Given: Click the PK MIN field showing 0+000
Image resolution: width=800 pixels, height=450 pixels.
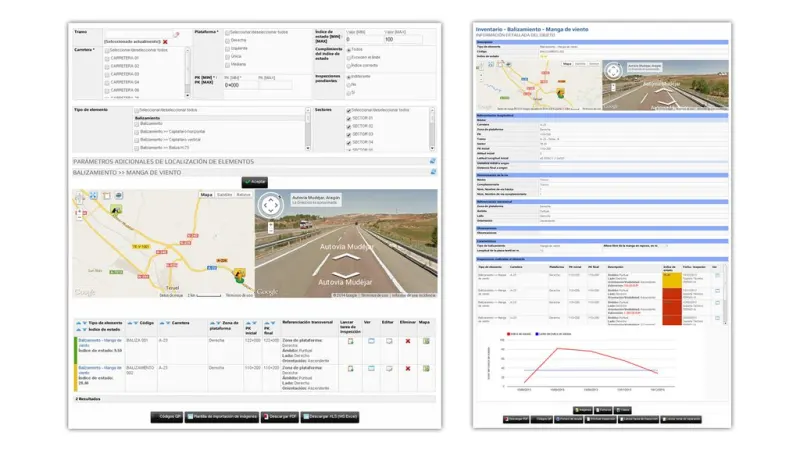Looking at the screenshot, I should point(240,85).
